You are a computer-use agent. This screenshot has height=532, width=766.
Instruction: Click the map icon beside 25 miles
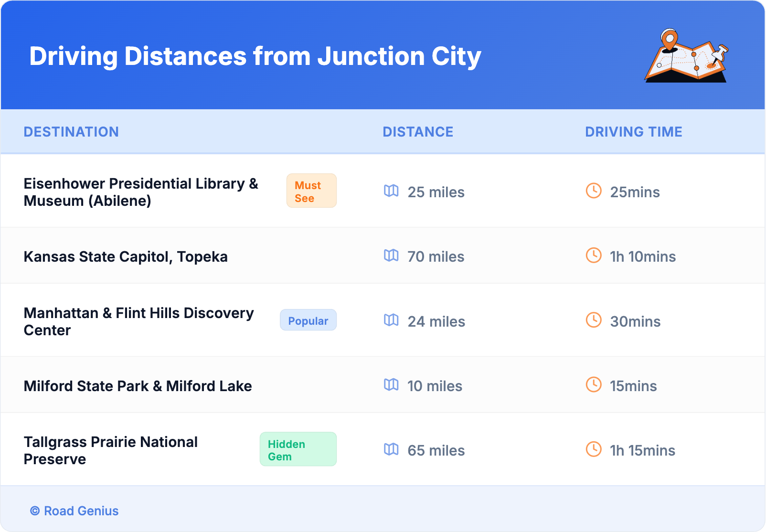(391, 191)
